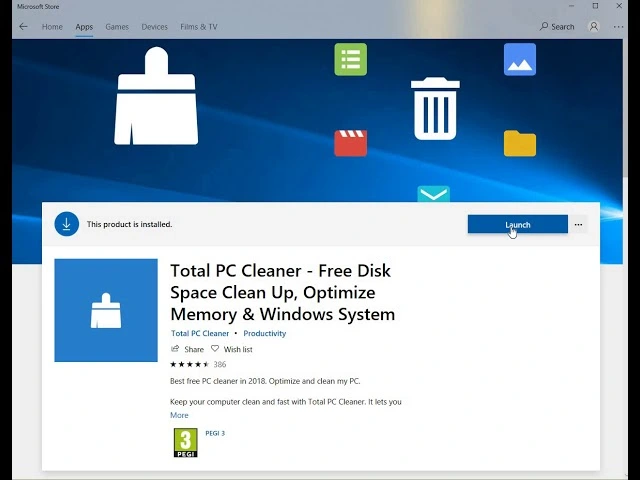Screen dimensions: 640x480
Task: Open more options next to Launch
Action: [578, 224]
